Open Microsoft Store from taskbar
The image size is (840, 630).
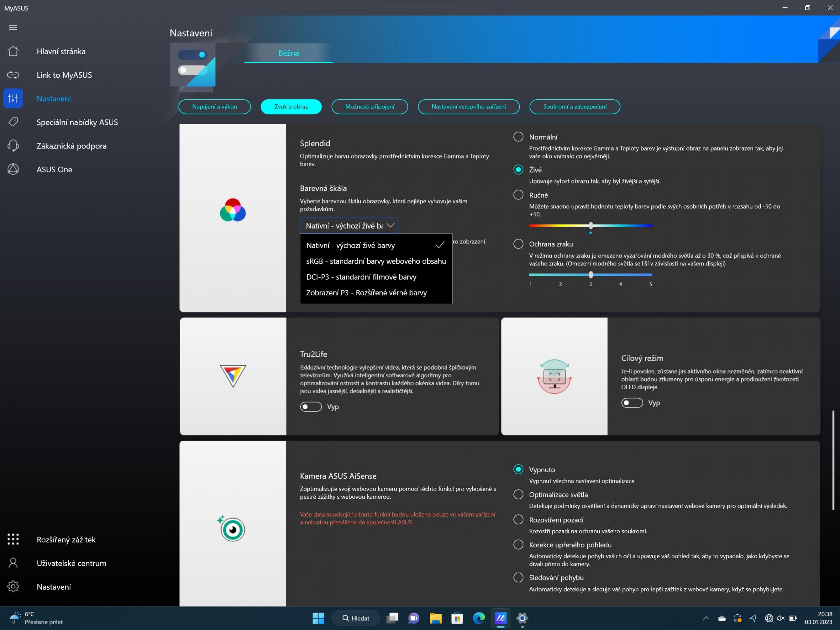tap(457, 618)
